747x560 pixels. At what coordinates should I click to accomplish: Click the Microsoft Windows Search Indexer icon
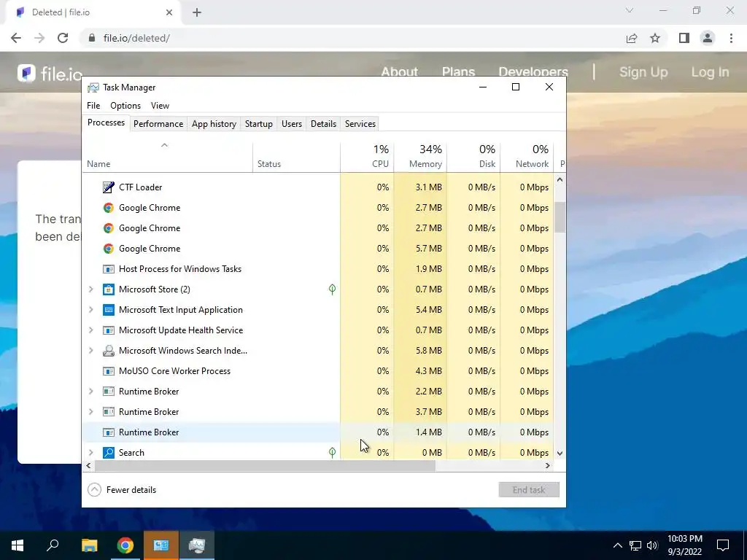tap(109, 351)
